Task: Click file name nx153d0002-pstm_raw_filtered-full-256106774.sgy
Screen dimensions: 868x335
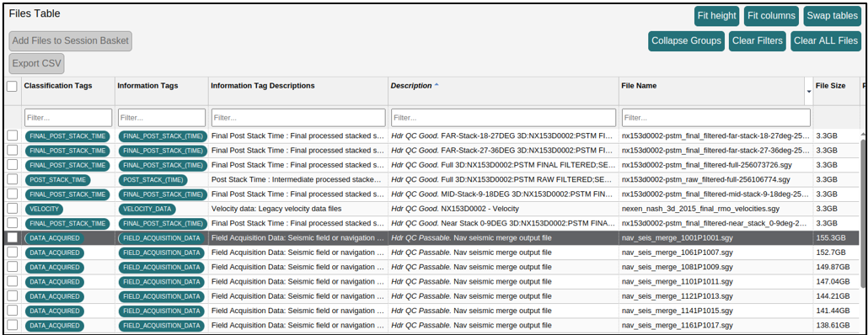Action: [x=706, y=179]
